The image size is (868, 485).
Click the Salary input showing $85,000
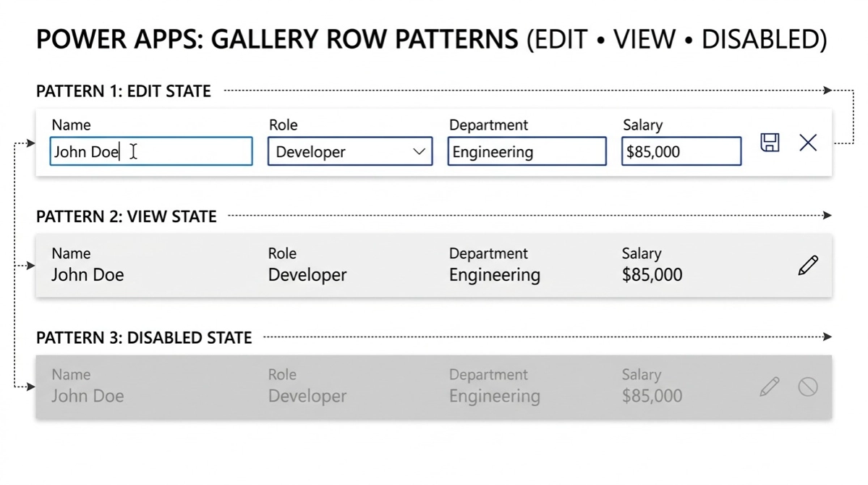[681, 152]
